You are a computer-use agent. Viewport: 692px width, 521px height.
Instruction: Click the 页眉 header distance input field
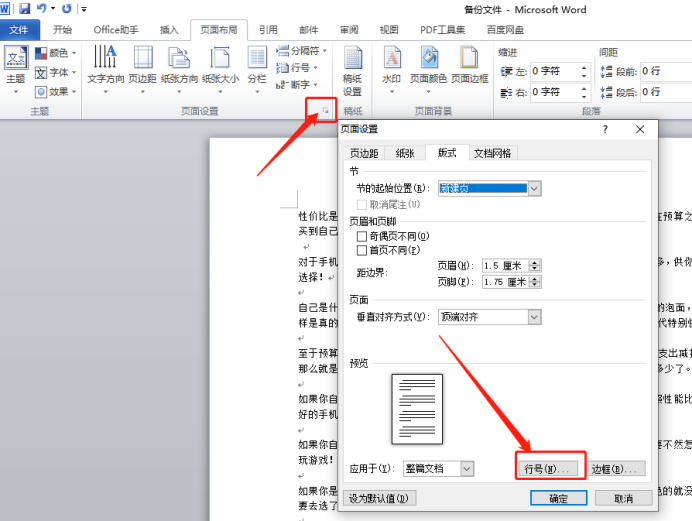505,266
